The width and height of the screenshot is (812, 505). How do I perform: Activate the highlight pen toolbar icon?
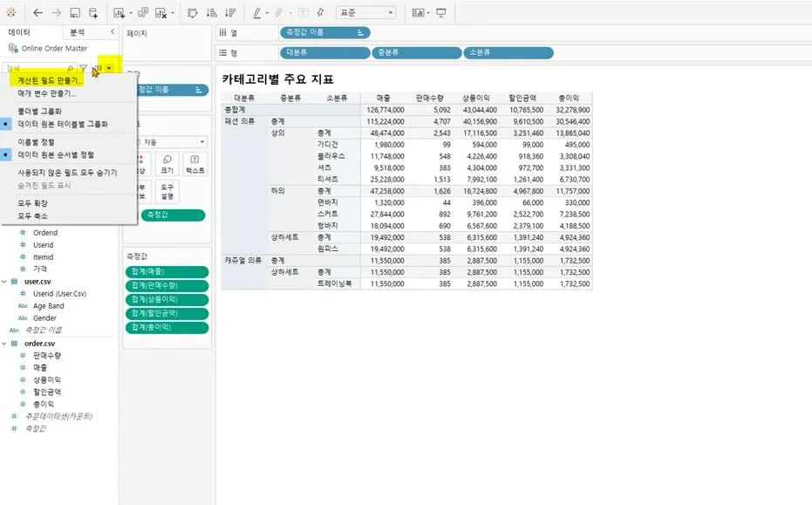click(x=258, y=11)
